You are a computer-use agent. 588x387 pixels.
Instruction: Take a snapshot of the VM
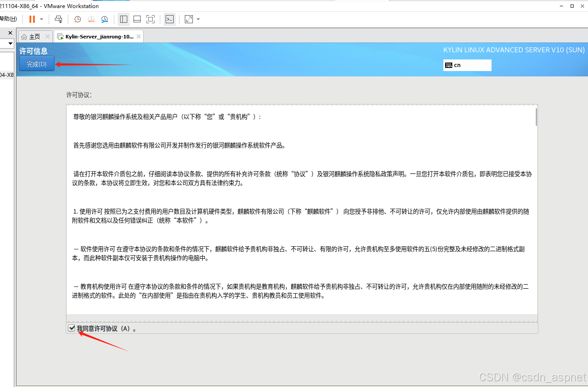pyautogui.click(x=78, y=19)
